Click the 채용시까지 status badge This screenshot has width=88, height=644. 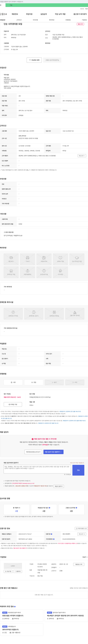tap(80, 24)
